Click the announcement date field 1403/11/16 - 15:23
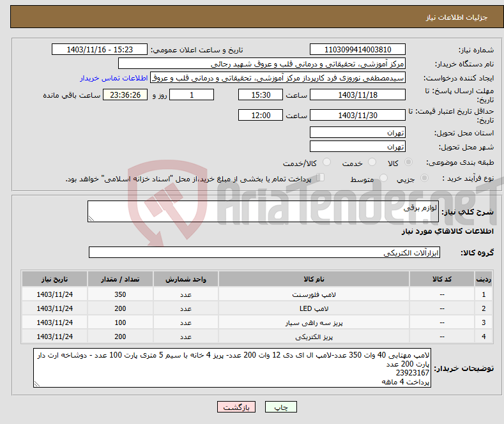This screenshot has height=424, width=504. (x=100, y=49)
